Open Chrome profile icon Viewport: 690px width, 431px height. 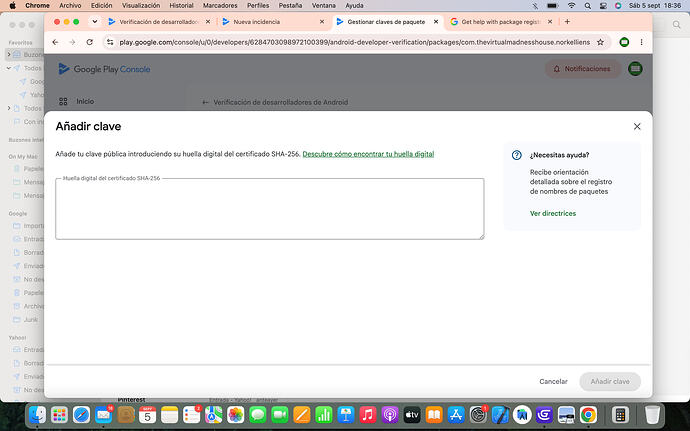pyautogui.click(x=624, y=42)
